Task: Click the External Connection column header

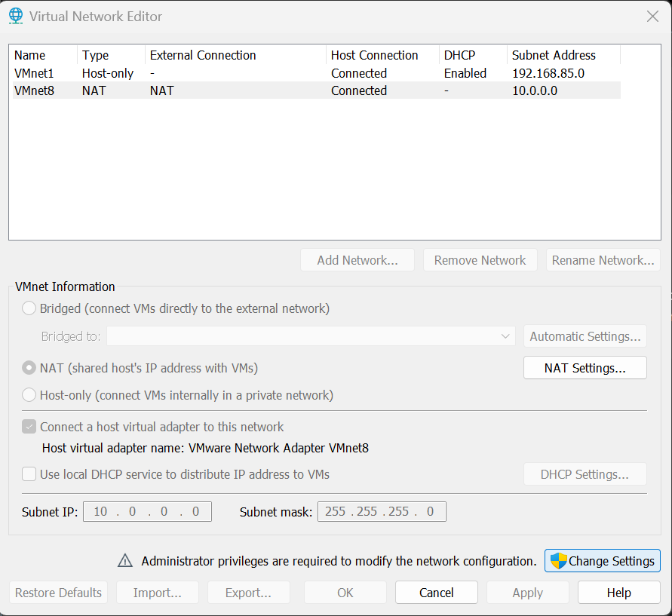Action: click(236, 55)
